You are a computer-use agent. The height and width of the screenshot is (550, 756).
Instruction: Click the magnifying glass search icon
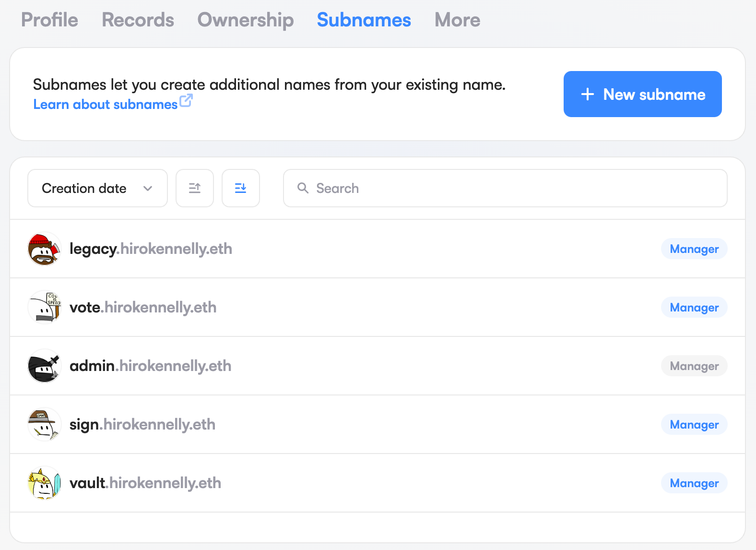[x=303, y=188]
